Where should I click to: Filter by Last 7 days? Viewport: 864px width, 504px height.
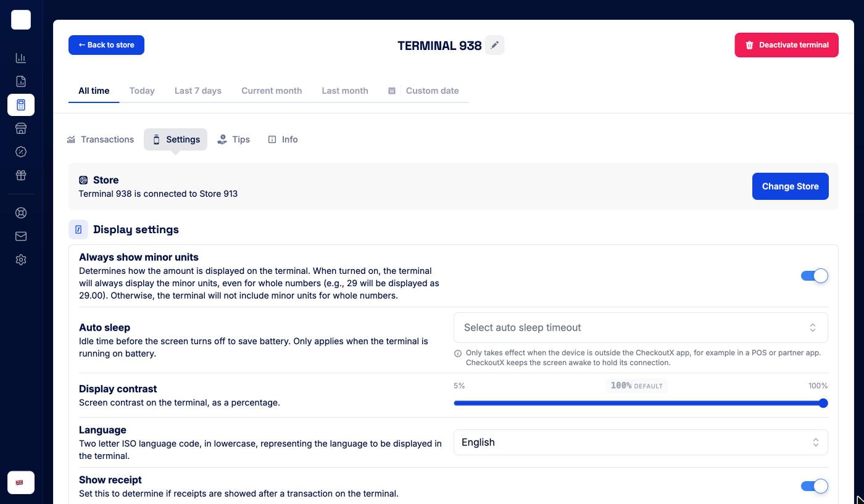point(198,91)
